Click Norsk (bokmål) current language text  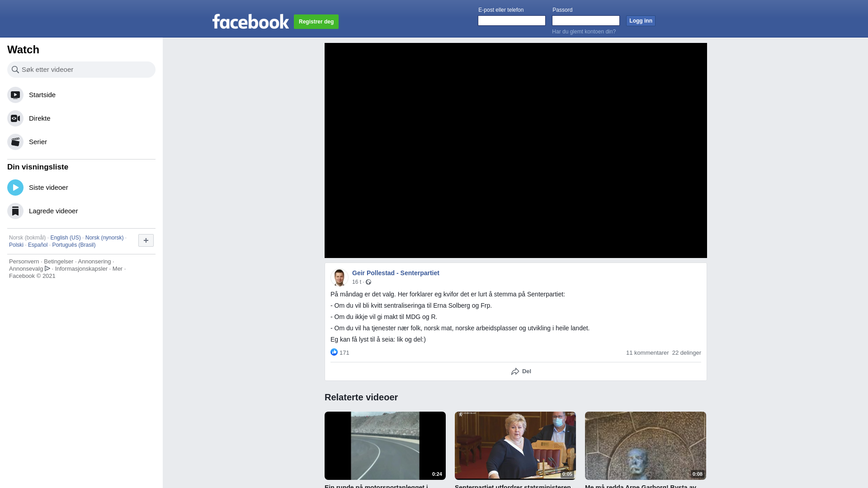[27, 238]
